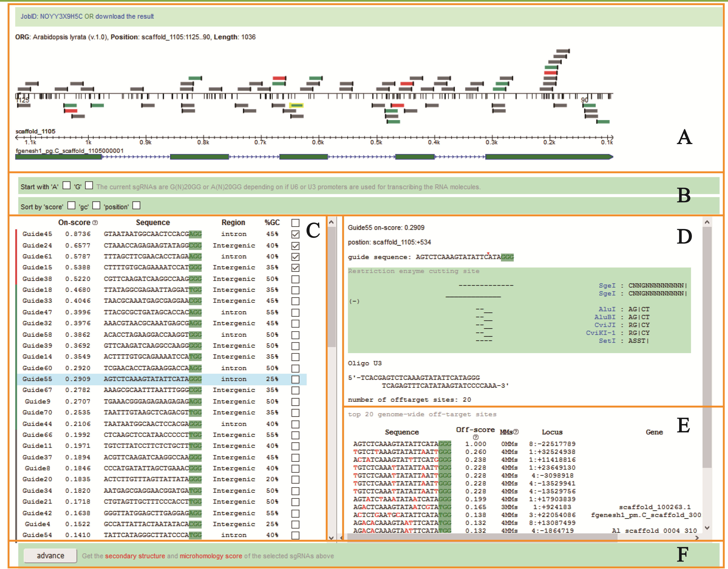Click the last exon with arrowhead in gene model
Screen dimensions: 728x569
point(549,157)
